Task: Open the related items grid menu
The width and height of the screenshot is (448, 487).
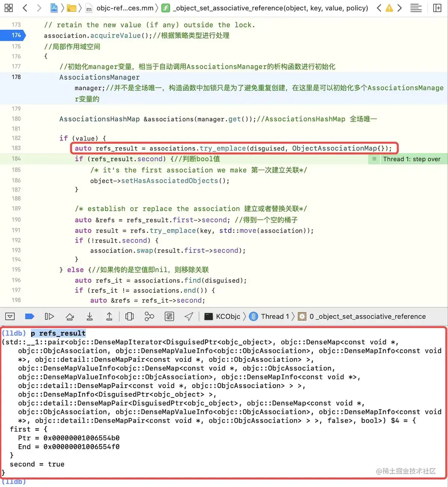Action: (9, 8)
